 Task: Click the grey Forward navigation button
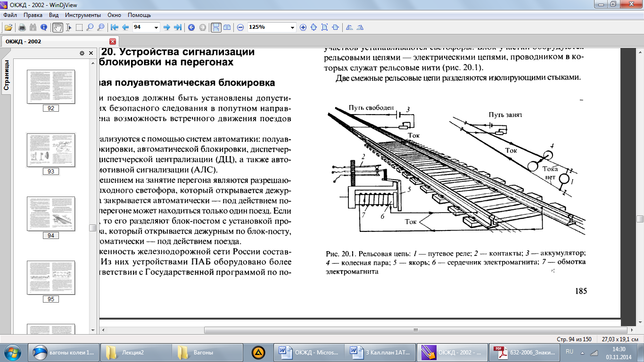(202, 27)
